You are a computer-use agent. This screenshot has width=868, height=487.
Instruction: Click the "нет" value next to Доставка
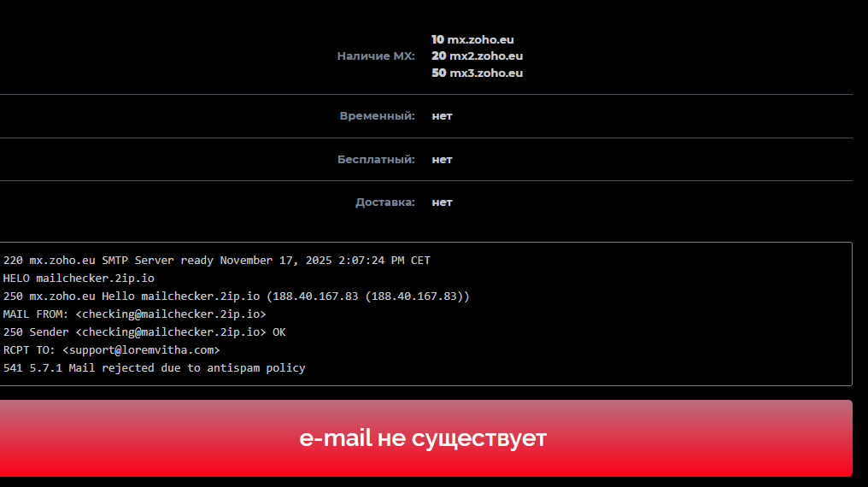(442, 202)
